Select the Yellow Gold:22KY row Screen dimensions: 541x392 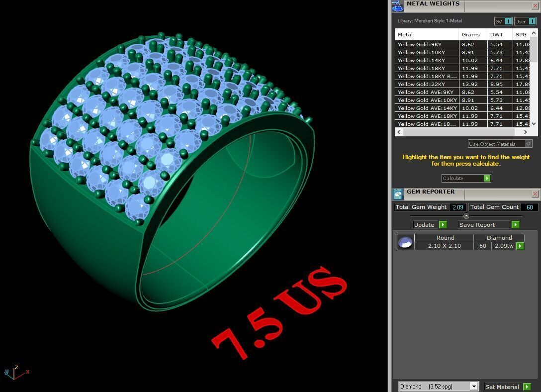[x=462, y=84]
